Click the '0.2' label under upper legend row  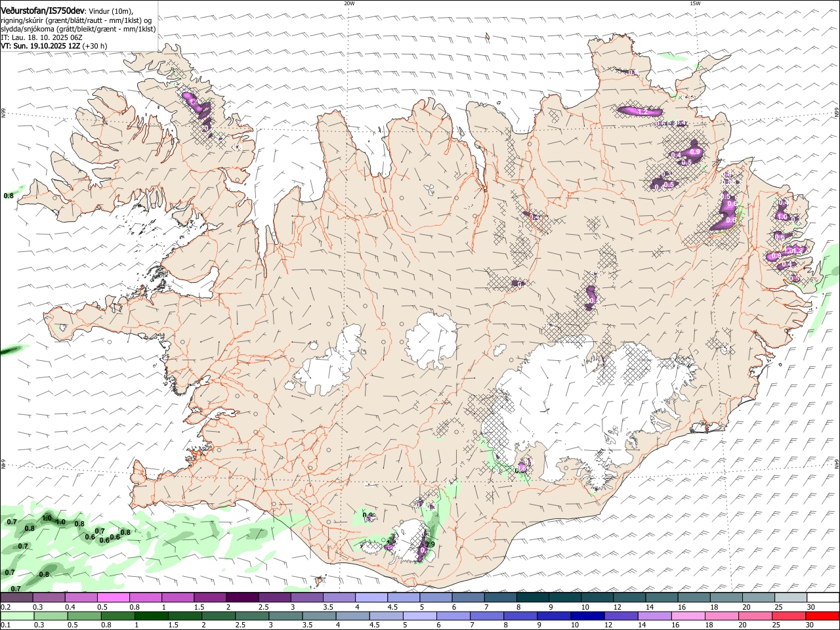5,607
